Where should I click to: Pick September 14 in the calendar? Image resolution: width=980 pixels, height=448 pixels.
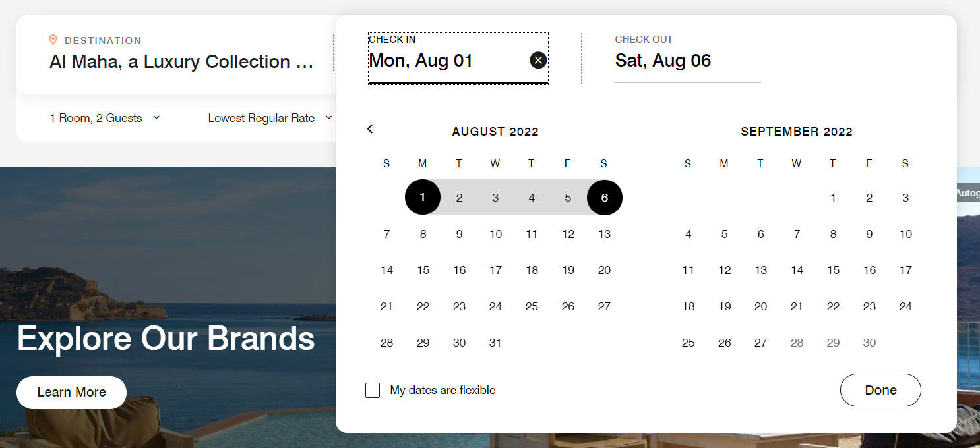click(797, 270)
